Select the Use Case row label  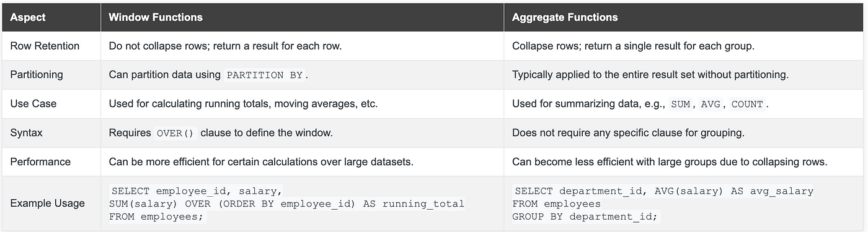tap(33, 103)
